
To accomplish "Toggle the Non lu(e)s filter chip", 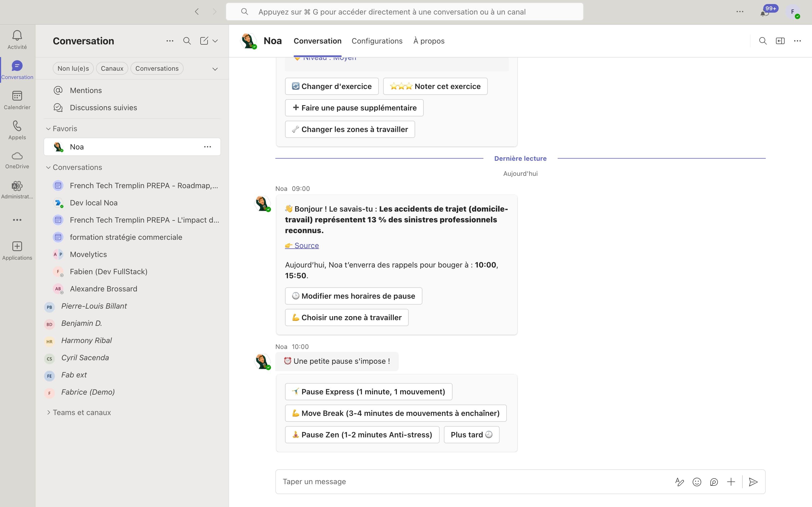I will pos(73,68).
